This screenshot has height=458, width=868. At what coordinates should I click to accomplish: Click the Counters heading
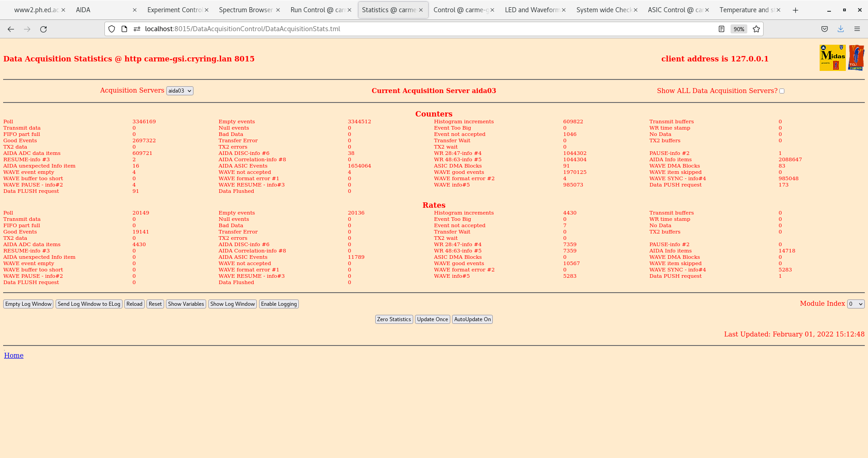[x=434, y=114]
